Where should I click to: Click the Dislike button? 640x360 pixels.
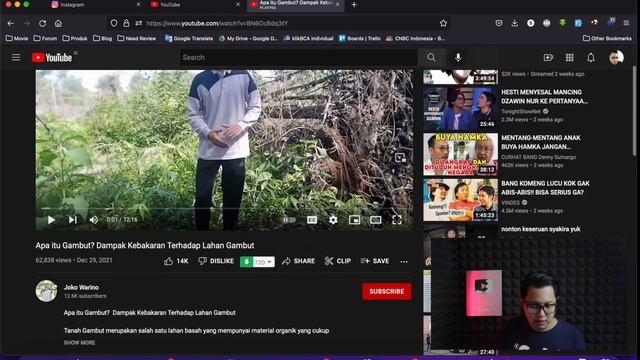pyautogui.click(x=216, y=261)
